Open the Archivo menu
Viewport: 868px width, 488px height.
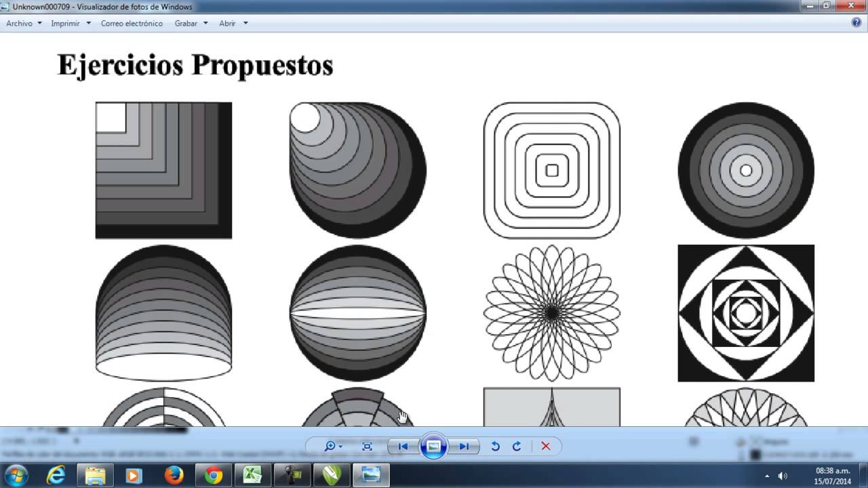pyautogui.click(x=20, y=23)
